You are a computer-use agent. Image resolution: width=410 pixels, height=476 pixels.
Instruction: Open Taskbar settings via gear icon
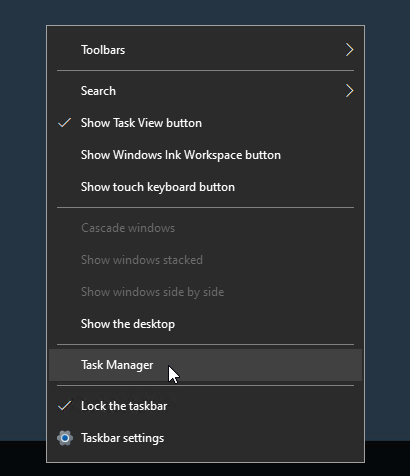pos(65,438)
